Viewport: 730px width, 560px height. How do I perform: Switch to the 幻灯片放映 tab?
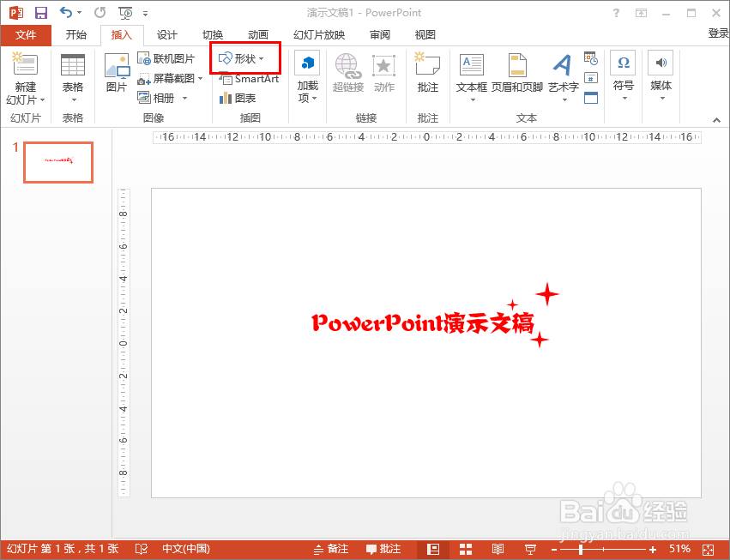(x=319, y=35)
